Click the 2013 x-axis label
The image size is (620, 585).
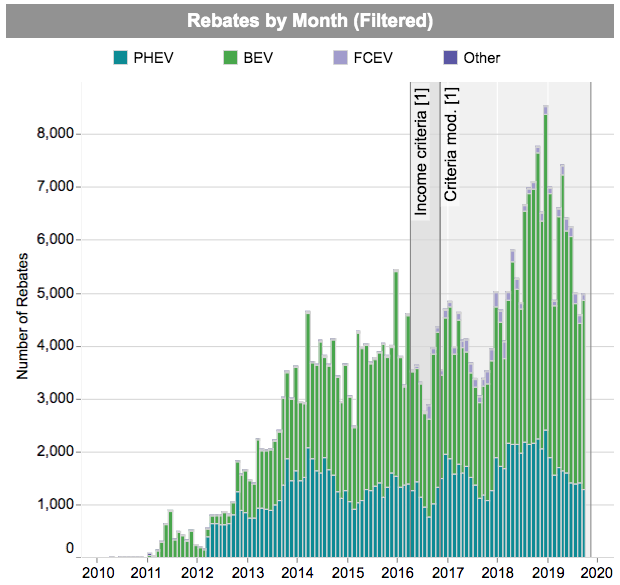(x=248, y=572)
